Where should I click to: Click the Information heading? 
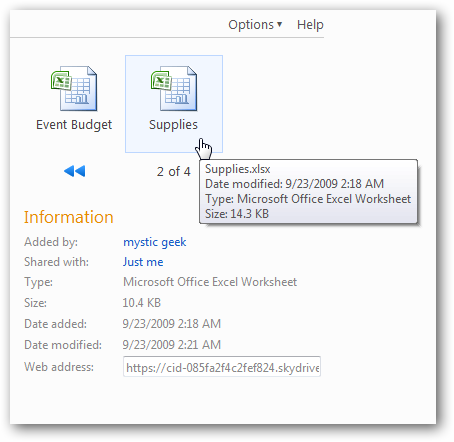pos(68,217)
